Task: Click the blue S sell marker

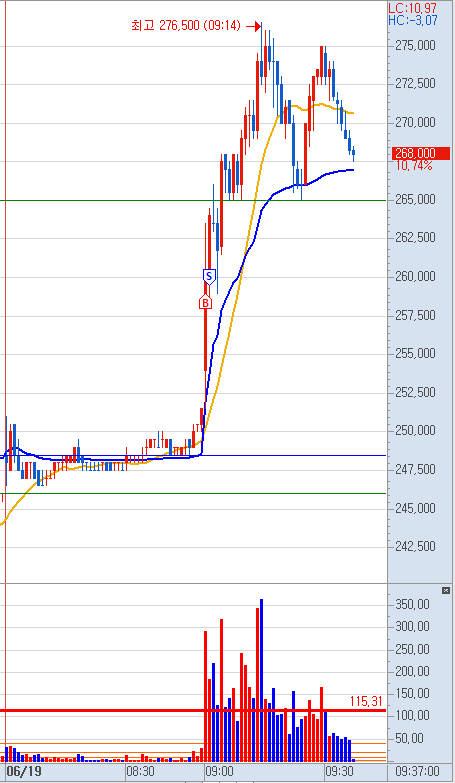Action: click(x=209, y=276)
